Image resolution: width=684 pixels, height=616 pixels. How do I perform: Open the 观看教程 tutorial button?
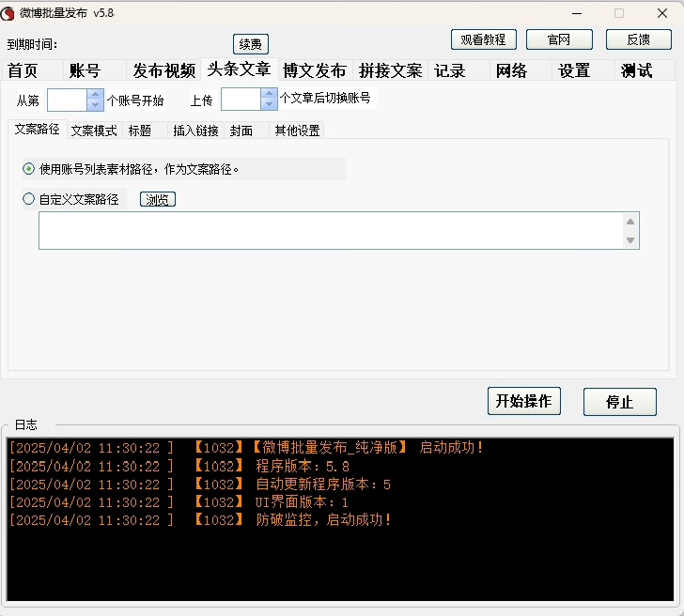[483, 39]
